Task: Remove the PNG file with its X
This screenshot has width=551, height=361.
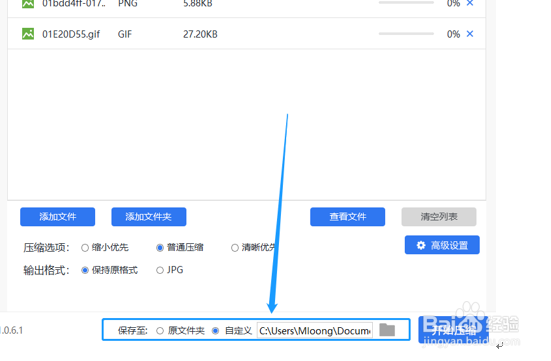Action: point(470,3)
